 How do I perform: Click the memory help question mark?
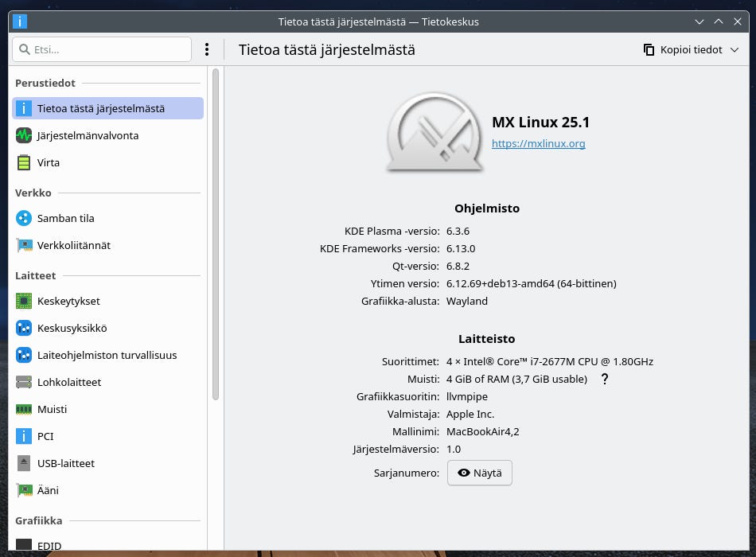click(x=605, y=379)
